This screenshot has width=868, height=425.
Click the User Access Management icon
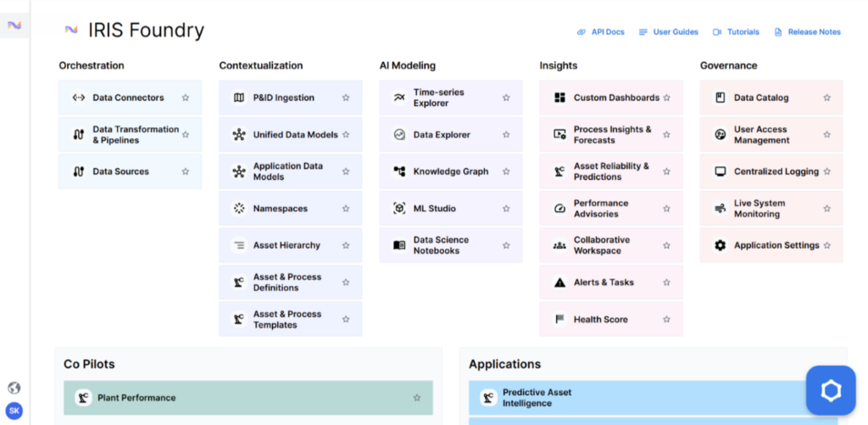721,135
